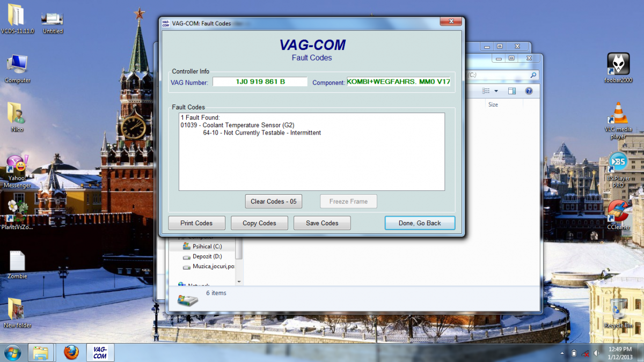Click the Copy Codes button
644x362 pixels.
pyautogui.click(x=259, y=223)
